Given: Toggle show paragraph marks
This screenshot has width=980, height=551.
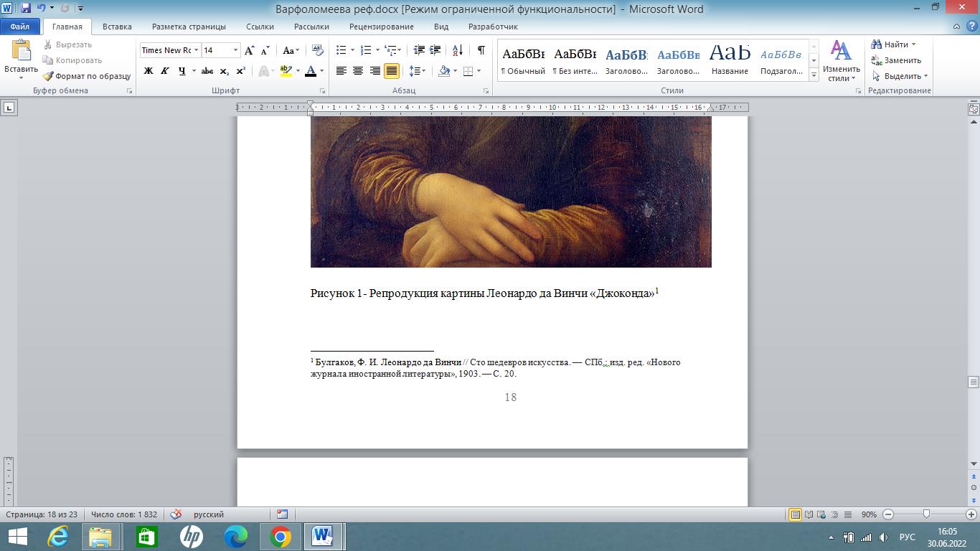Looking at the screenshot, I should [481, 50].
